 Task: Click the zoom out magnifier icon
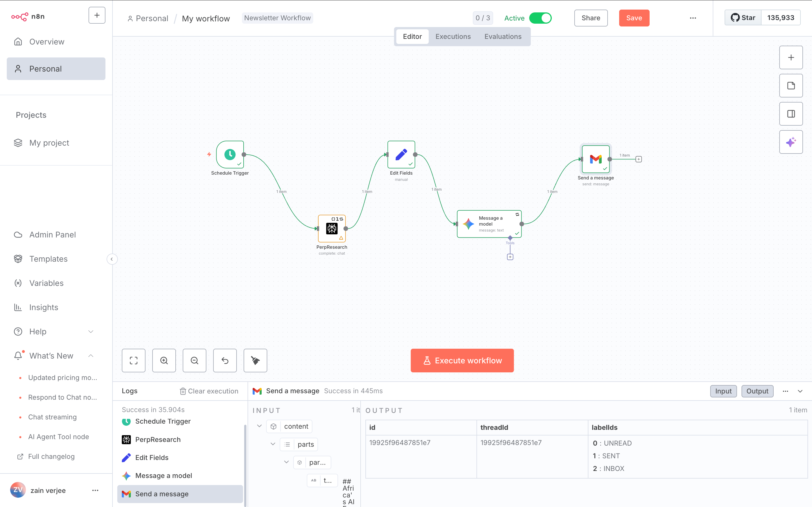(194, 361)
